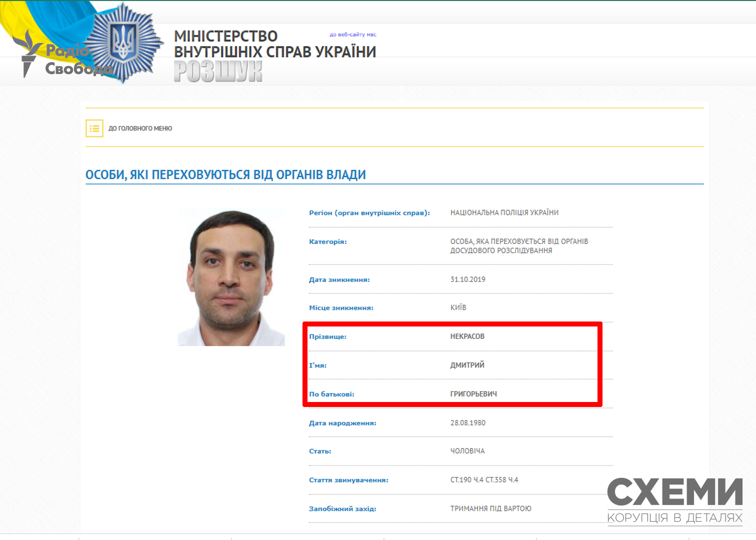Click the charge article 'СТ.190 Ч.4 СТ.358 Ч.4'

coord(484,480)
